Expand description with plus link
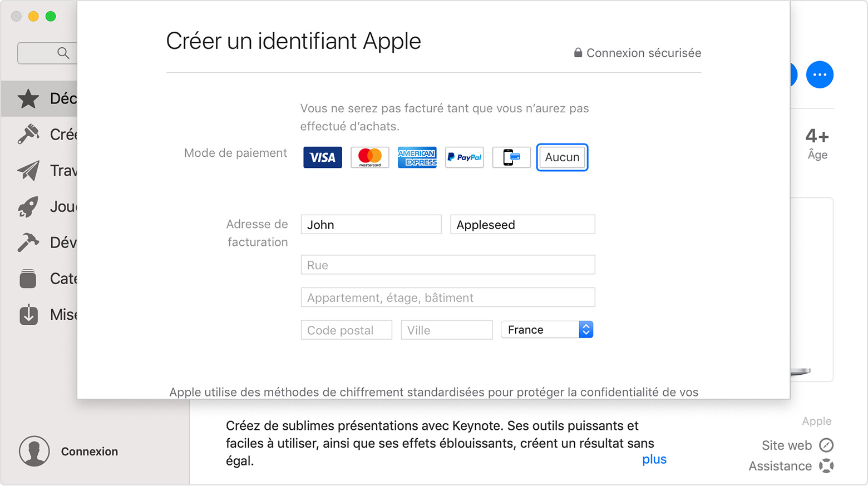The width and height of the screenshot is (868, 486). (x=654, y=459)
